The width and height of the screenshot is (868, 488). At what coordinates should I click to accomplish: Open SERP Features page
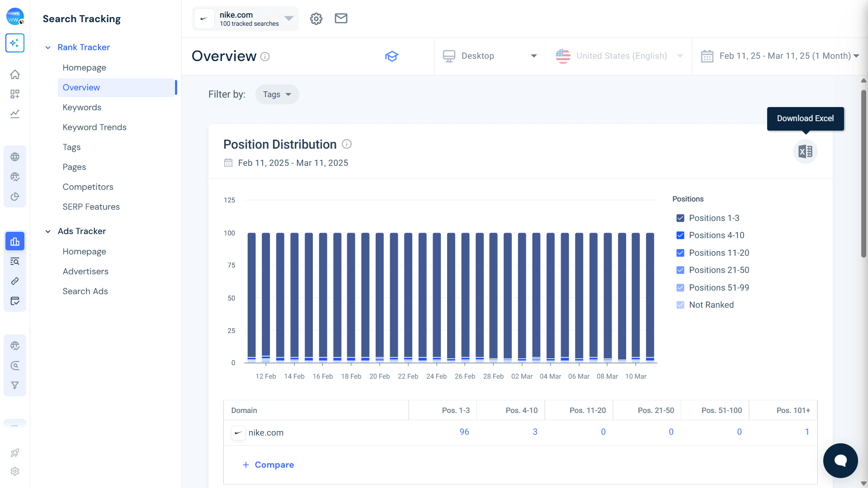[x=91, y=207]
